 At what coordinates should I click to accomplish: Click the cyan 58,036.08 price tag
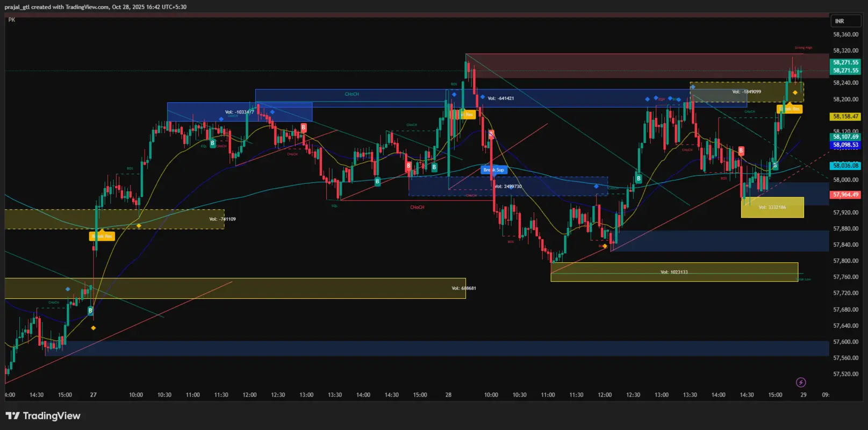(x=845, y=166)
